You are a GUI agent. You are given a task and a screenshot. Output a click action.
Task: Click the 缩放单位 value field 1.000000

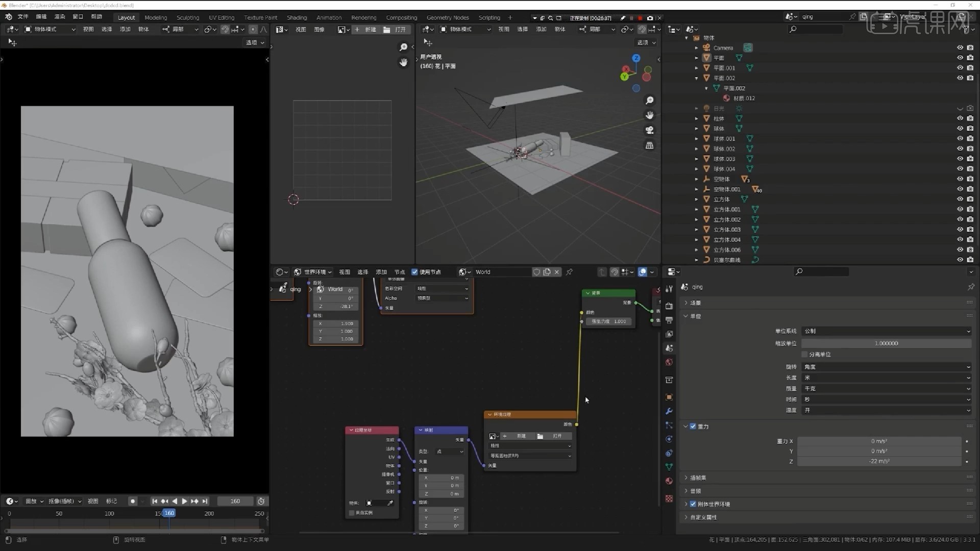pyautogui.click(x=887, y=343)
